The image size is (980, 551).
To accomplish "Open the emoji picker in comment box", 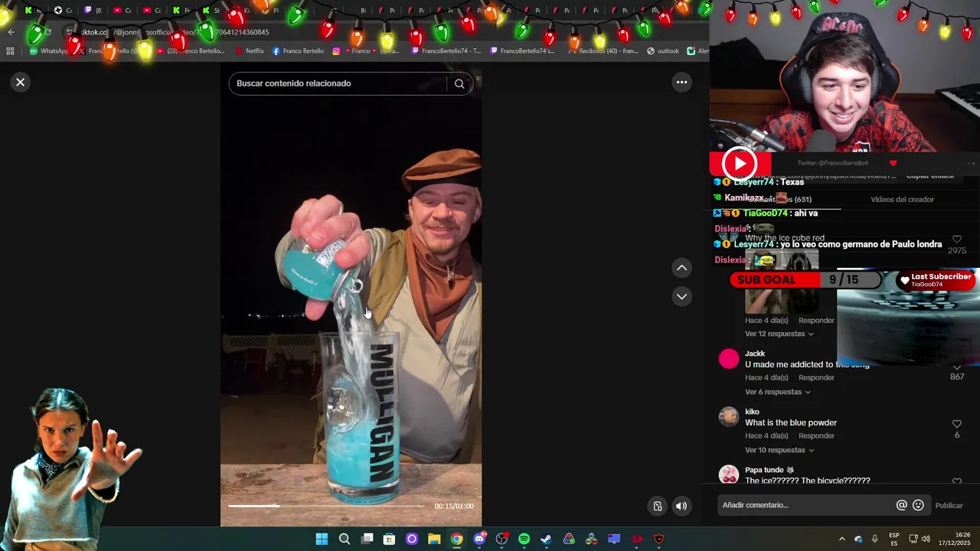I will tap(918, 505).
